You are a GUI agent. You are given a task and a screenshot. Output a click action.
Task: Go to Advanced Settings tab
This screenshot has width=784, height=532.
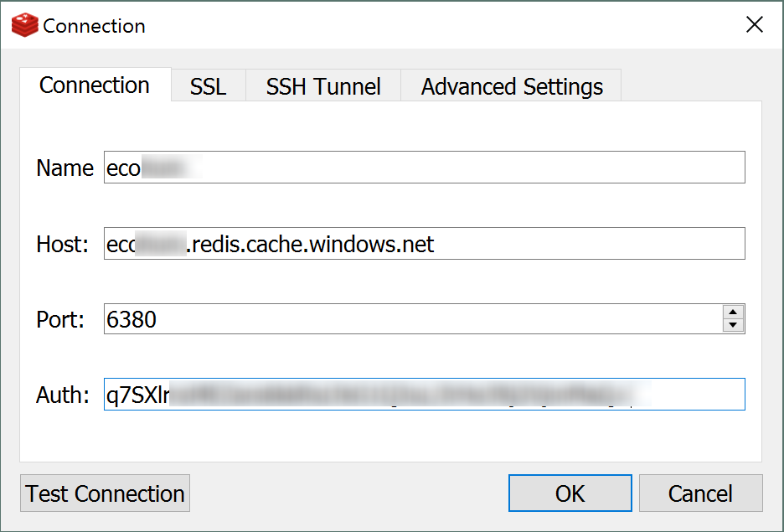pos(512,86)
